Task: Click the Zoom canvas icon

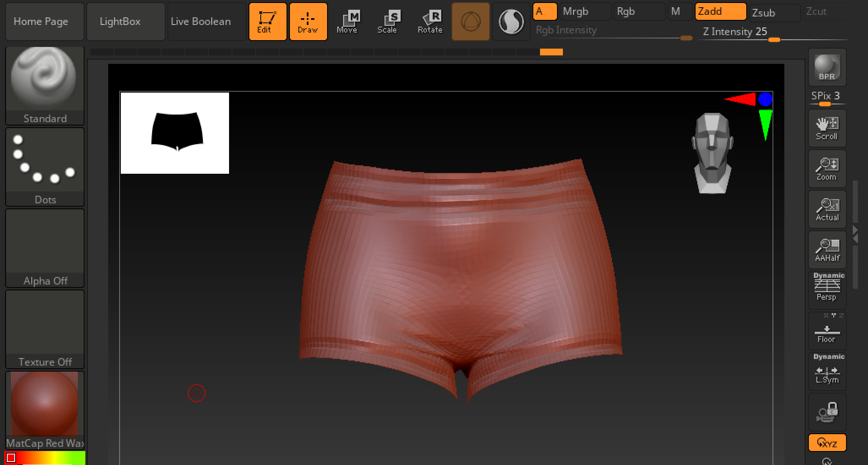Action: click(827, 169)
